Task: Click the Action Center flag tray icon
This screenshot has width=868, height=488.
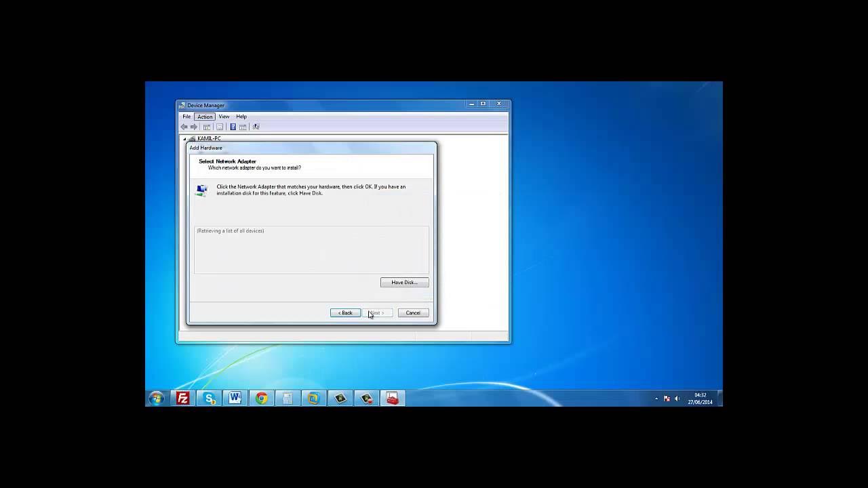Action: 667,399
